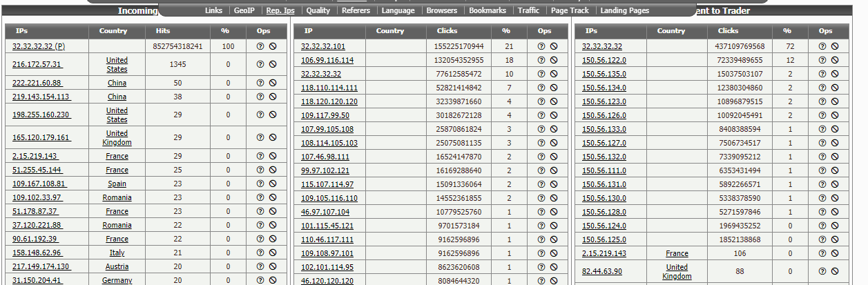The width and height of the screenshot is (868, 285).
Task: Open IP link 46.120.120.120
Action: click(x=327, y=281)
